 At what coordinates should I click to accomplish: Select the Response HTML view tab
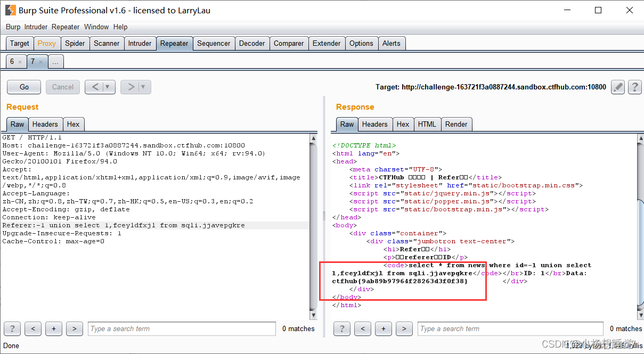point(427,124)
